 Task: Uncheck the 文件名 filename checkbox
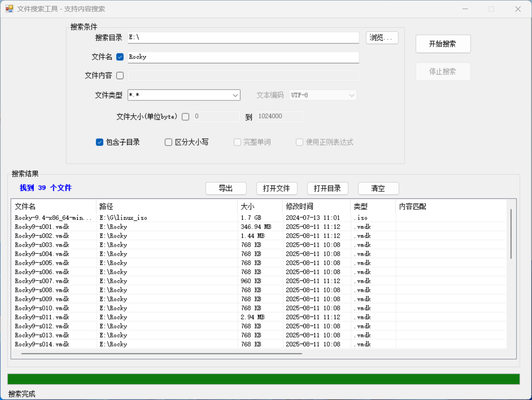(x=119, y=56)
